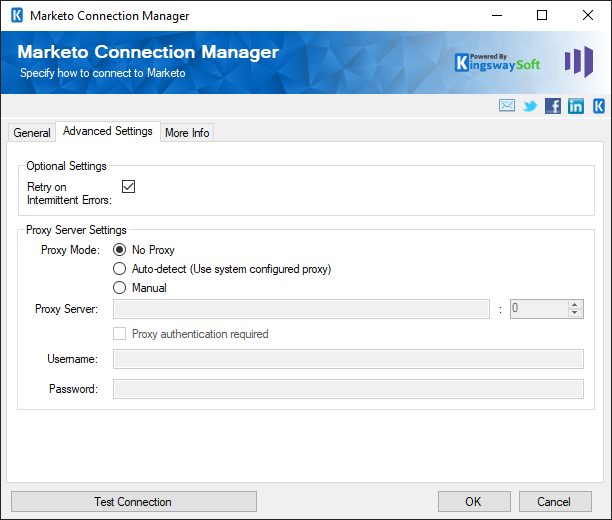Decrease proxy port with down arrow
Screen dimensions: 612x520
click(575, 313)
